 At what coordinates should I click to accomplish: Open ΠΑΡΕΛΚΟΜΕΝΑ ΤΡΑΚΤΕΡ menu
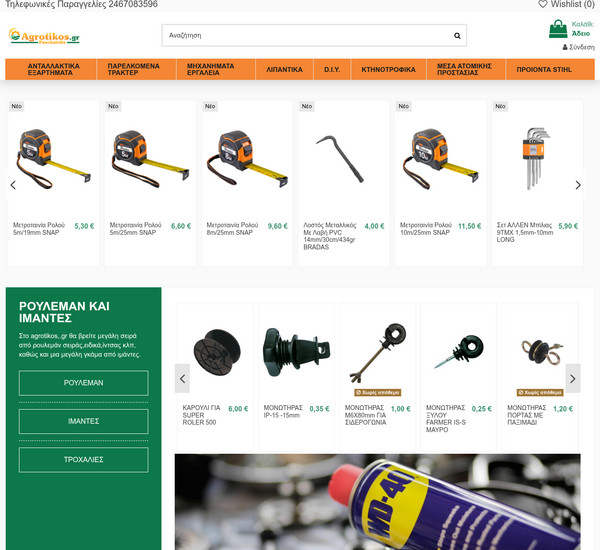(x=137, y=69)
